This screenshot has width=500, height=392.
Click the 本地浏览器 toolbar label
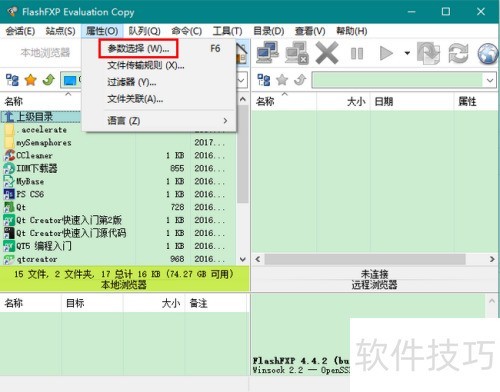(x=45, y=53)
